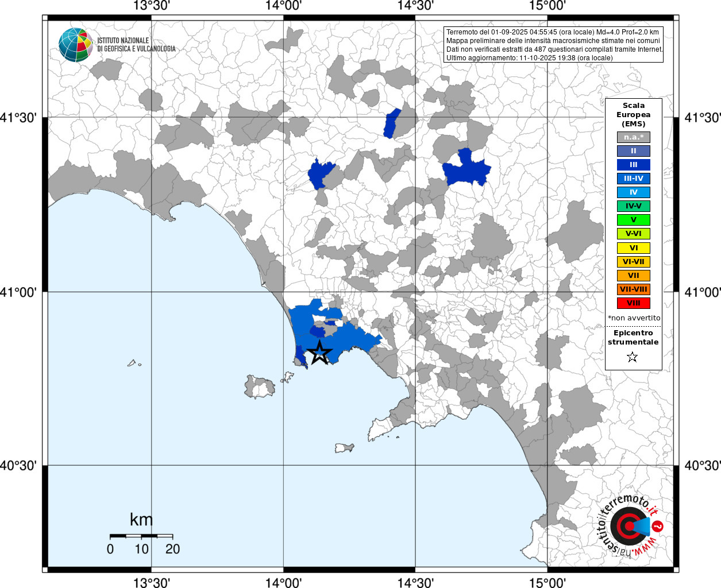Click the bottom 13°30' longitude label
Screen dimensions: 721x588
(151, 582)
